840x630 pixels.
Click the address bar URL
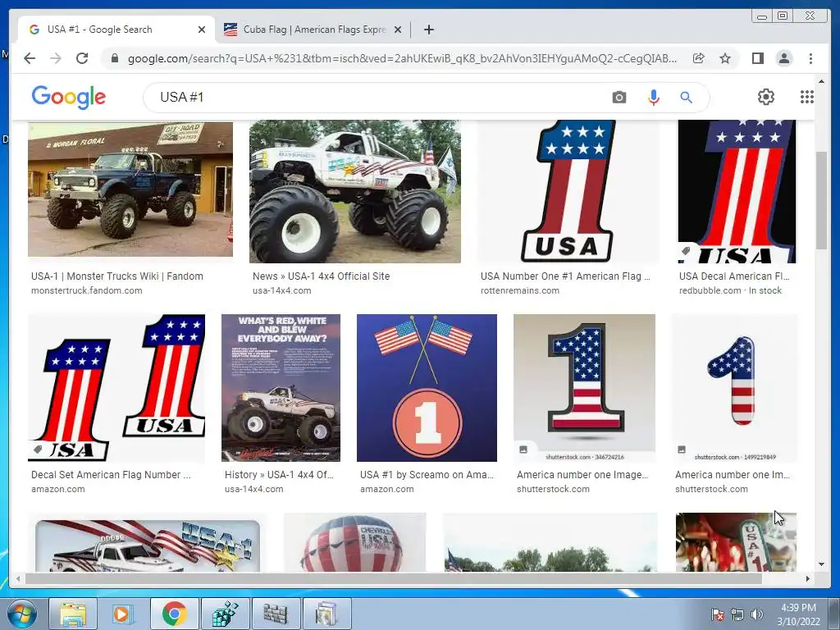click(x=402, y=58)
